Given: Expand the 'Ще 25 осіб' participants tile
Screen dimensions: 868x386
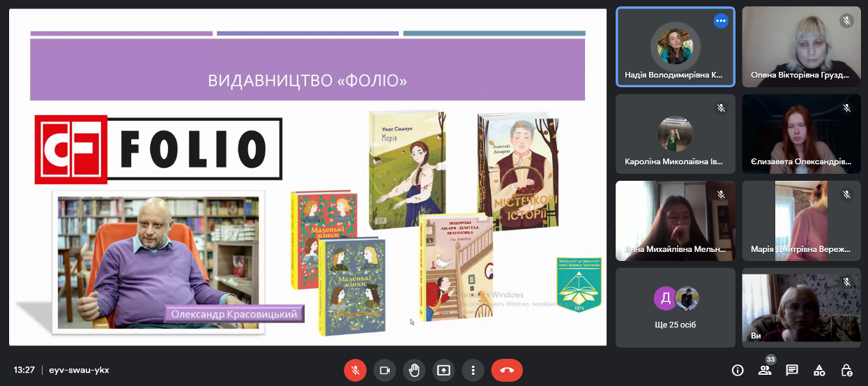Looking at the screenshot, I should tap(675, 308).
